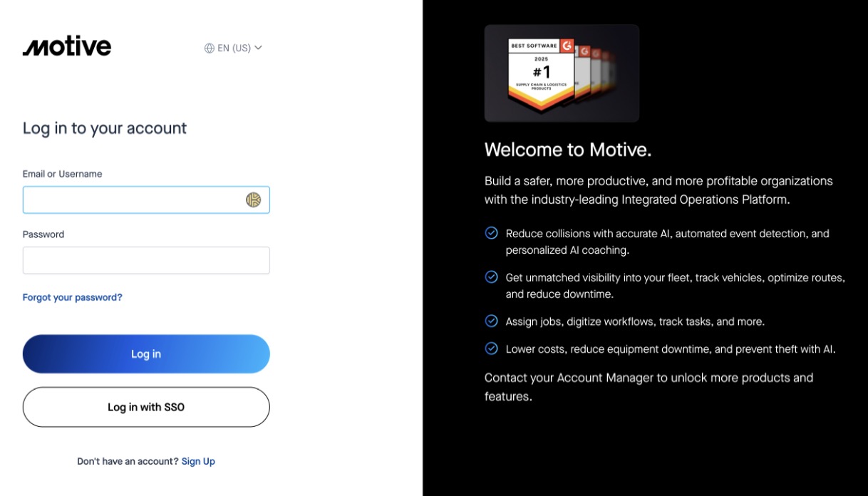Focus the Password input field
Viewport: 868px width, 496px height.
[146, 261]
